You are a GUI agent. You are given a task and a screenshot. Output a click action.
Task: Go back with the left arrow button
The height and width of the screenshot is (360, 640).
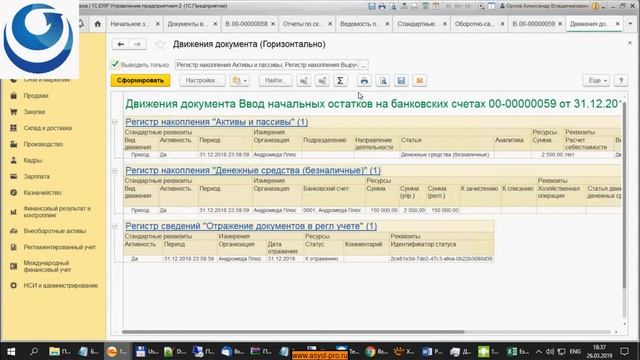[121, 44]
